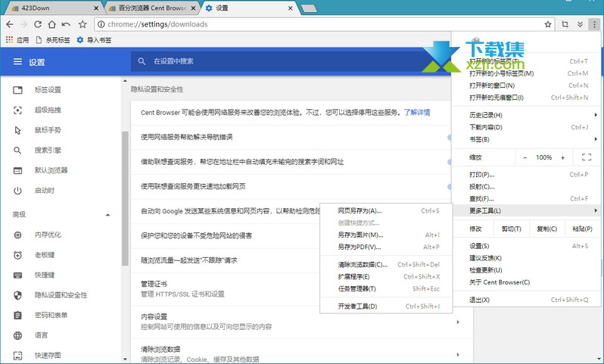Open the 导入书签 bookmark
The height and width of the screenshot is (364, 604).
coord(94,39)
